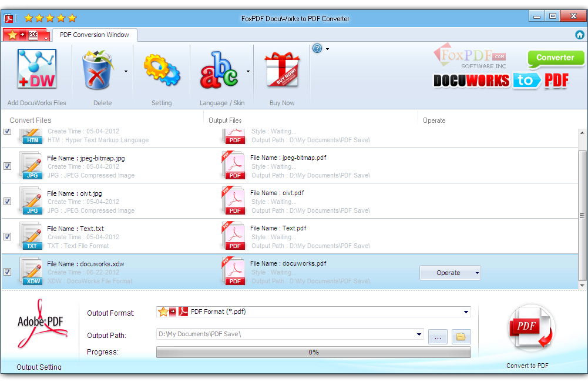Toggle the checkbox for the HTM file row
This screenshot has height=385, width=588.
tap(8, 131)
